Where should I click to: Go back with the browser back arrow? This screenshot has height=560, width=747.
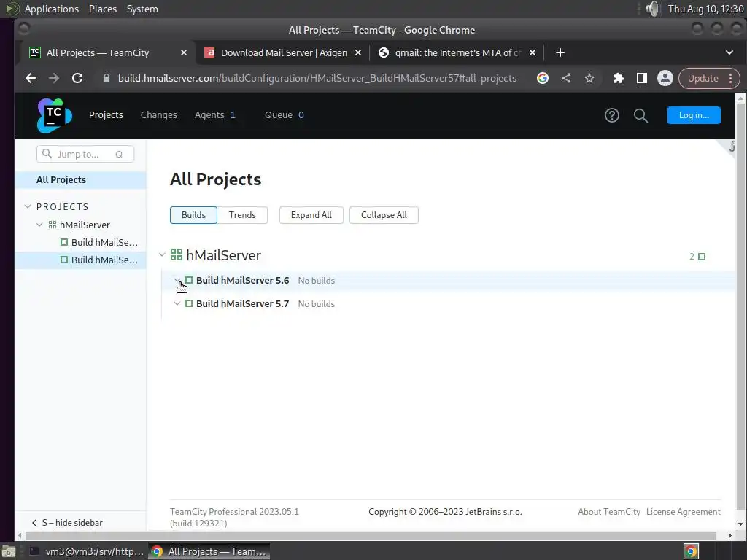coord(31,78)
